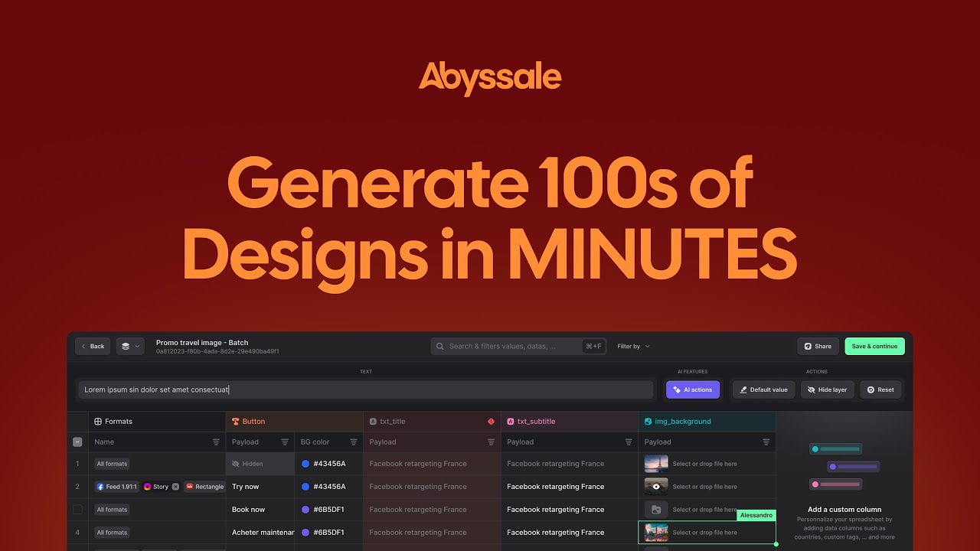Go back using the Back button

pos(93,346)
